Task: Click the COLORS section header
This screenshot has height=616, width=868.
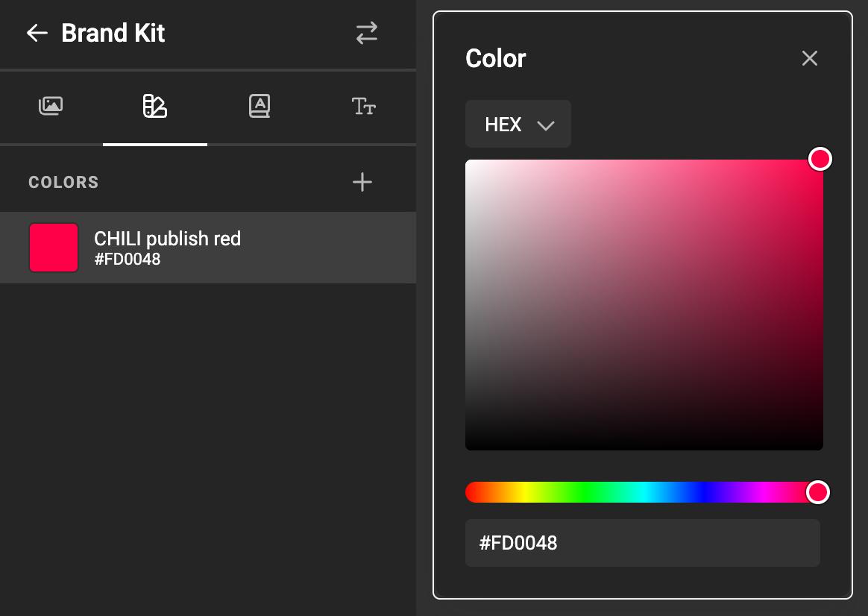Action: [x=63, y=181]
